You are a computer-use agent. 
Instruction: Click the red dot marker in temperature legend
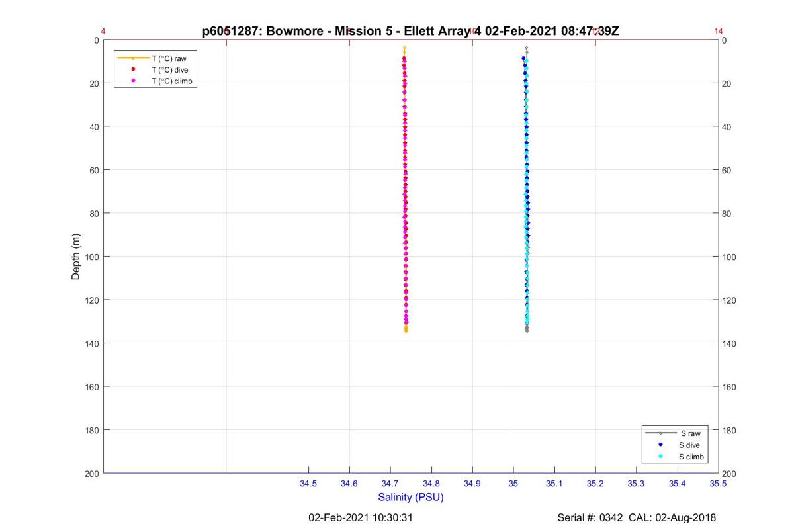[x=133, y=69]
